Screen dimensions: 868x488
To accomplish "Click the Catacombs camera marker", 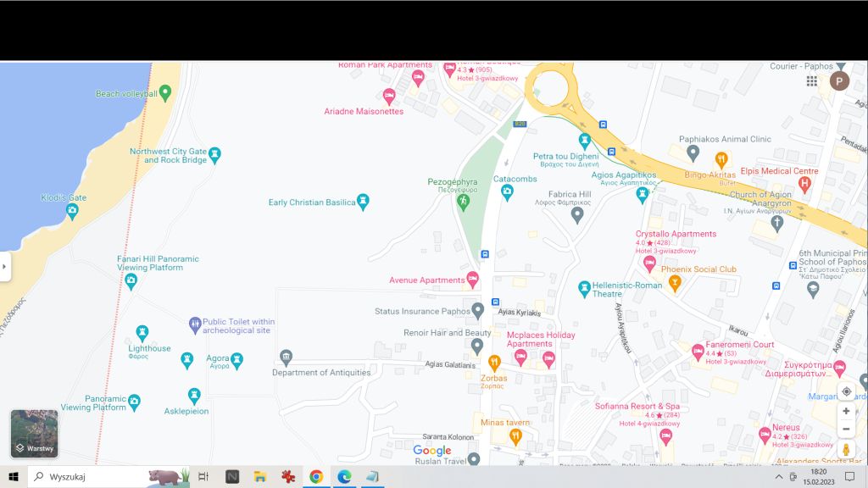I will (x=507, y=192).
